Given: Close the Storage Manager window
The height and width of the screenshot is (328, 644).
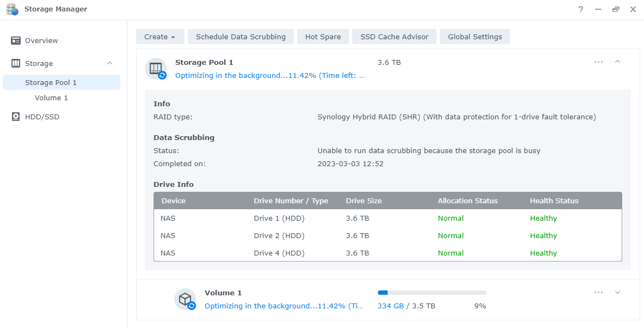Looking at the screenshot, I should coord(633,9).
